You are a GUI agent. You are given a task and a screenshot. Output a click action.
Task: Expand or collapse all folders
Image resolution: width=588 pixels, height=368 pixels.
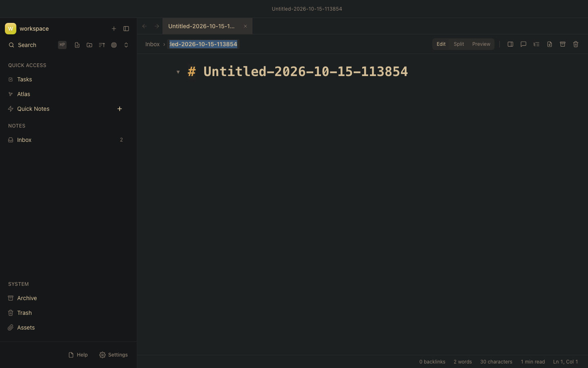click(126, 45)
